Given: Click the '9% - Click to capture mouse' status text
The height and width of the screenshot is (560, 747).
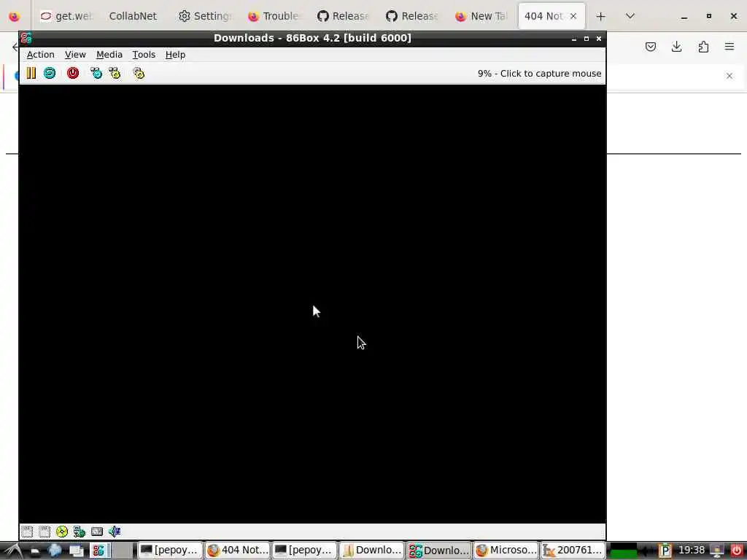Looking at the screenshot, I should coord(539,74).
